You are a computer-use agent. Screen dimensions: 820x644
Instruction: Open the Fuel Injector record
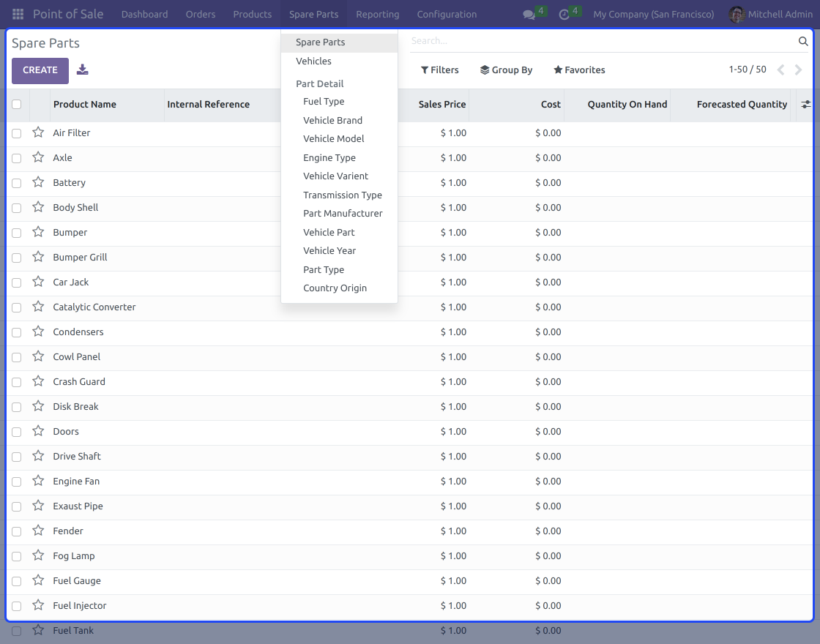point(80,605)
